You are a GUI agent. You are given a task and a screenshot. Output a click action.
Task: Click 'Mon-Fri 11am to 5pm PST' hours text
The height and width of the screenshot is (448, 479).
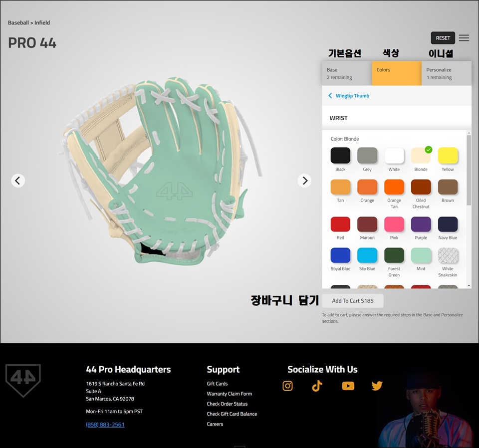point(114,412)
